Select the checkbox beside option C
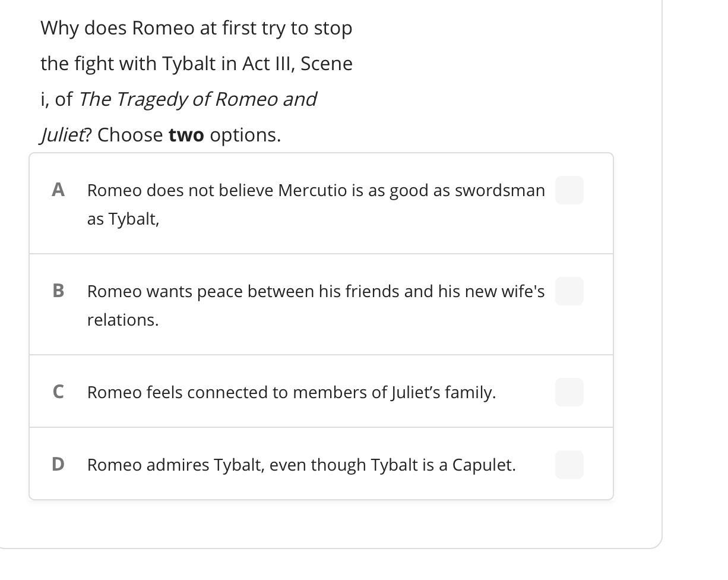Viewport: 728px width, 580px height. pyautogui.click(x=569, y=392)
